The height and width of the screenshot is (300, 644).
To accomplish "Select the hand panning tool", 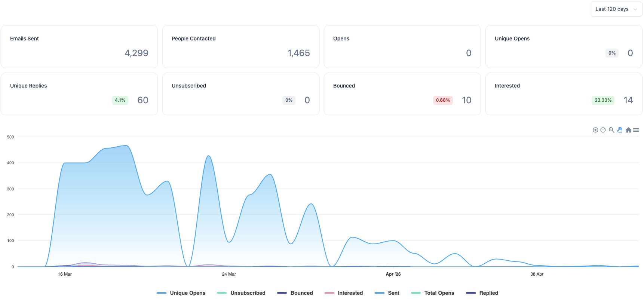I will [x=620, y=130].
